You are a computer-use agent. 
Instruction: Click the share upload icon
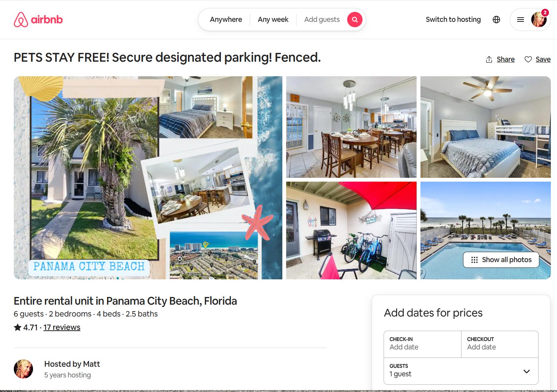click(489, 59)
